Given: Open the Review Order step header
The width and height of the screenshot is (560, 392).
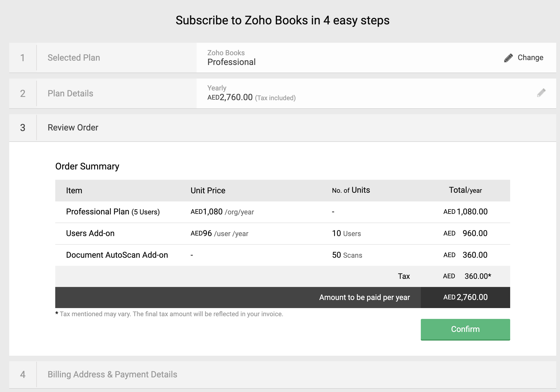Looking at the screenshot, I should click(73, 128).
